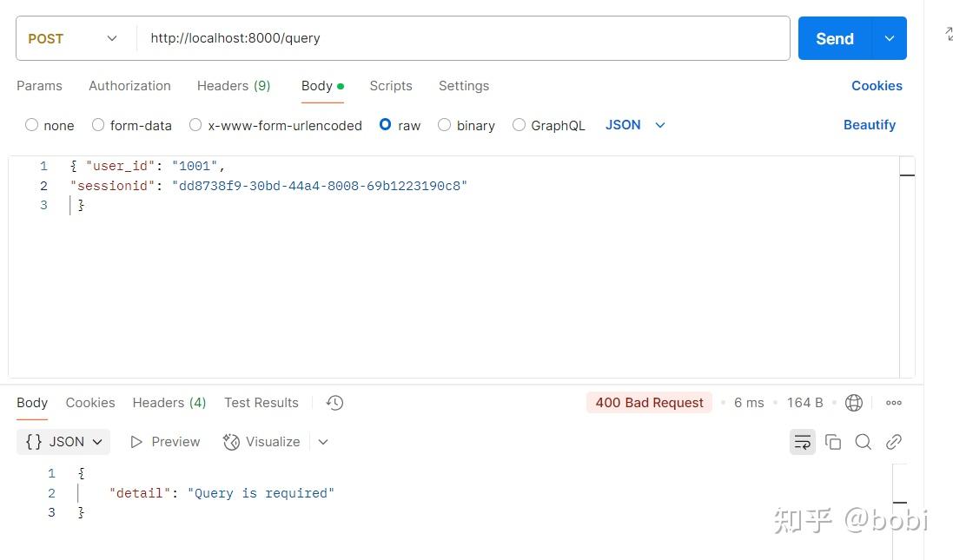Open the response options three-dots menu
Viewport: 953px width, 560px height.
click(894, 402)
